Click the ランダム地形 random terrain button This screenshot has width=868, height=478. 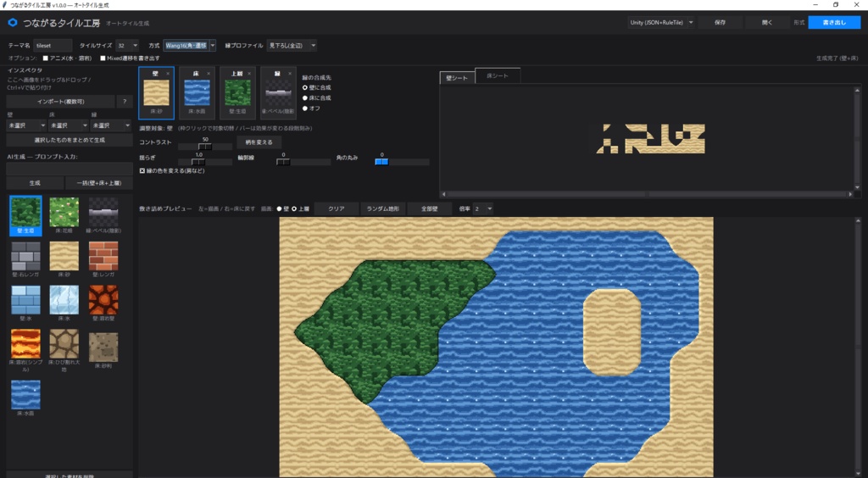tap(382, 209)
